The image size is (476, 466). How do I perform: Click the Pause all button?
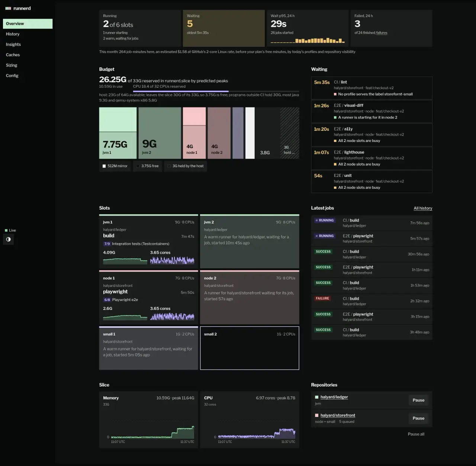416,434
